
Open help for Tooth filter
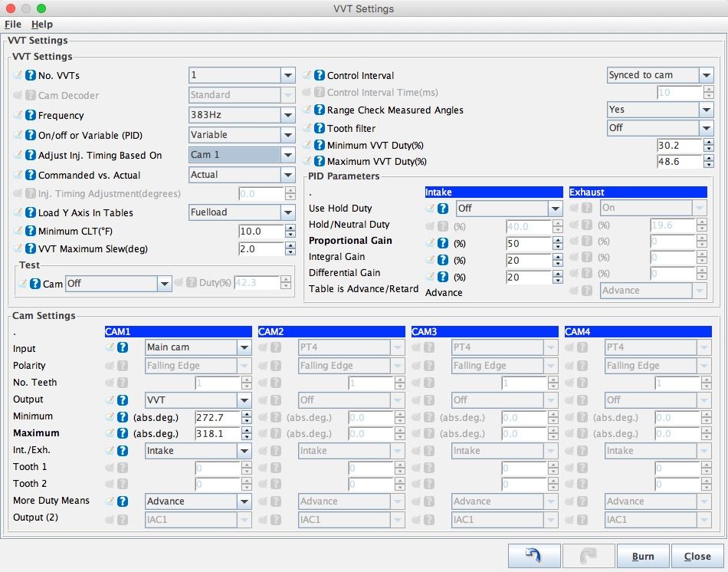320,128
